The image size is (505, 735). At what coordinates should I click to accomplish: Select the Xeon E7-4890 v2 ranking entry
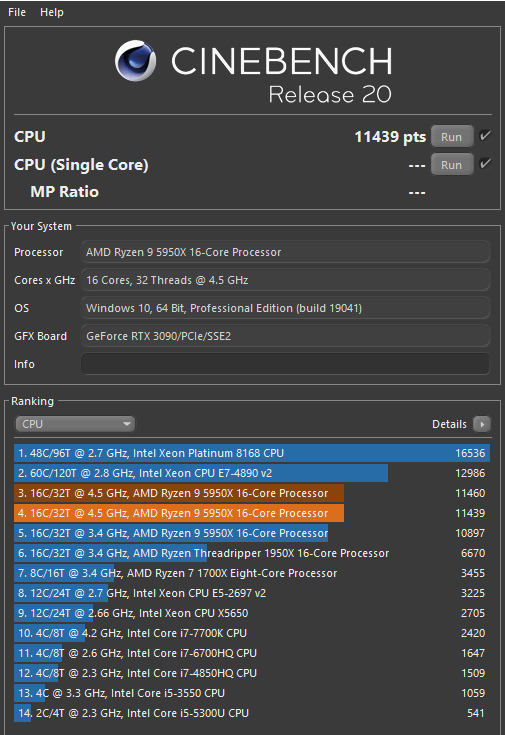(252, 473)
